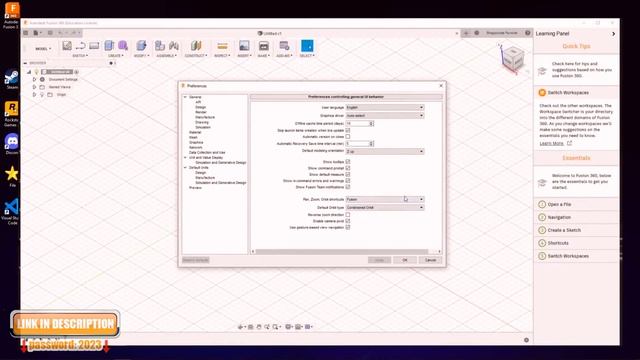Open the Rockstar Games desktop shortcut

pyautogui.click(x=11, y=114)
